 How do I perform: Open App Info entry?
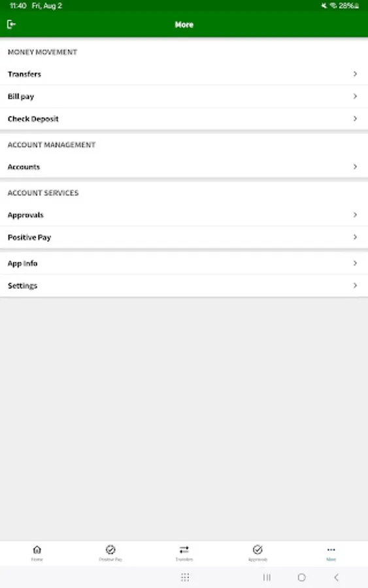pyautogui.click(x=184, y=263)
